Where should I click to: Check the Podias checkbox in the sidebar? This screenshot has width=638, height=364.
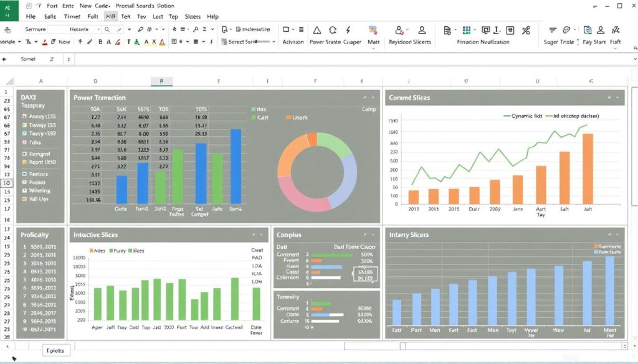(x=24, y=182)
